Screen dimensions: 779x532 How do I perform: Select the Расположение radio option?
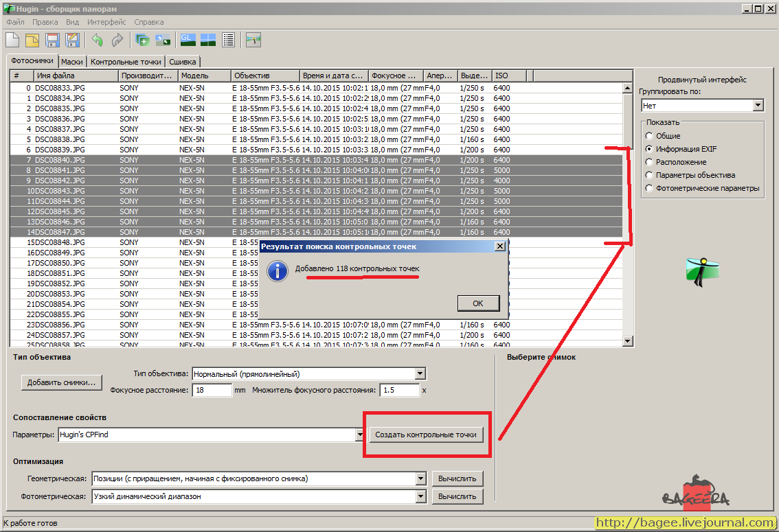649,162
